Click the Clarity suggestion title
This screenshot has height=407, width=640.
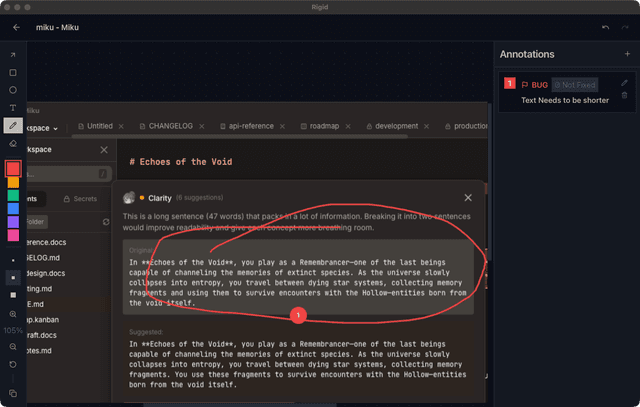coord(160,198)
